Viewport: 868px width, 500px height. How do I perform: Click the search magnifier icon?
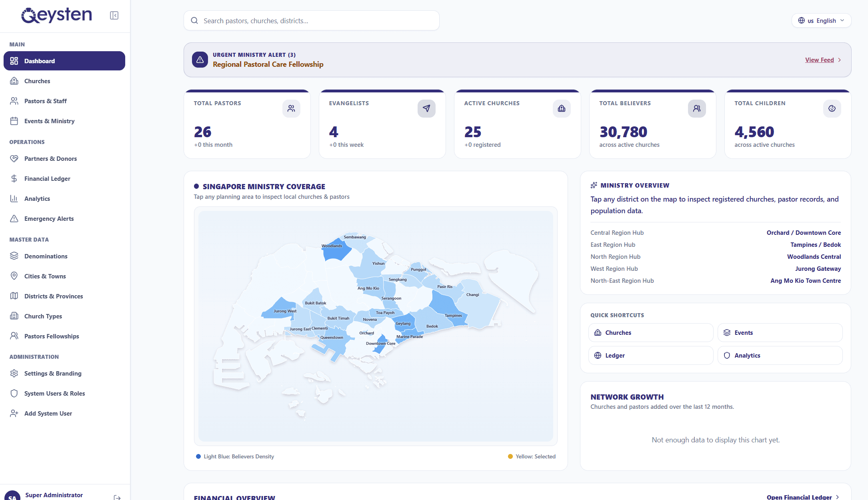click(194, 20)
